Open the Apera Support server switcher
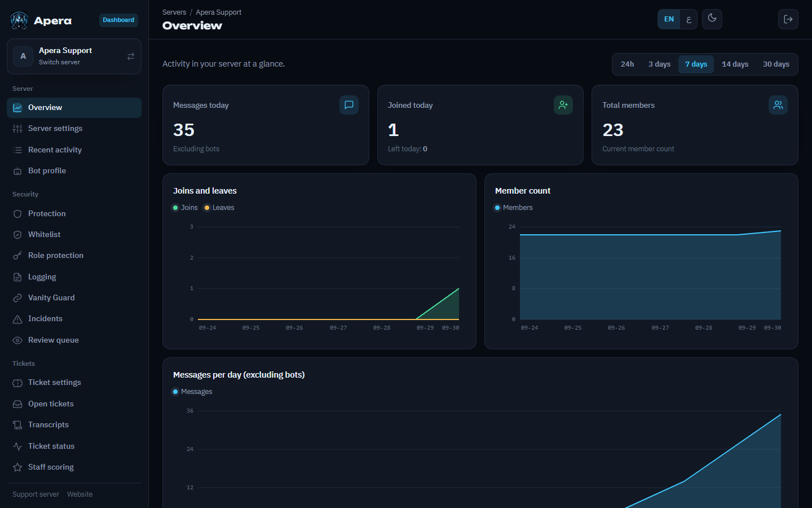Viewport: 812px width, 508px height. coord(74,56)
